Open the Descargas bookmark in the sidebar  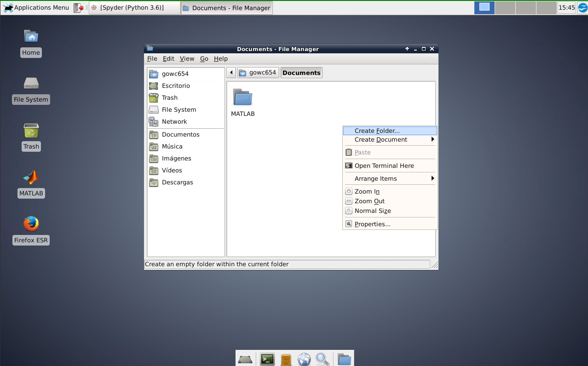coord(185,182)
